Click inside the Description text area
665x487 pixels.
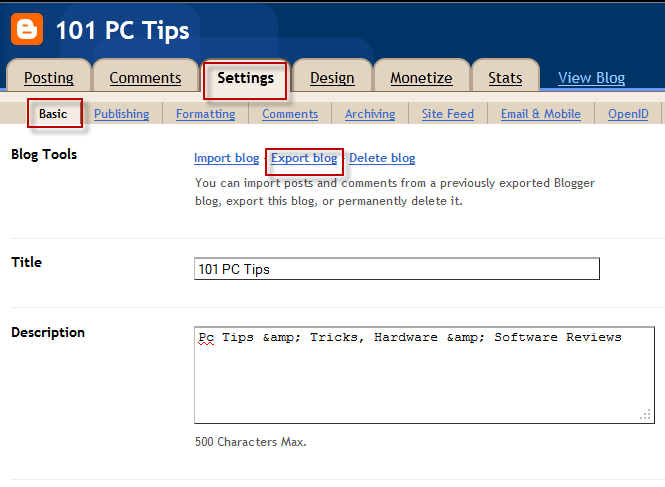tap(424, 375)
